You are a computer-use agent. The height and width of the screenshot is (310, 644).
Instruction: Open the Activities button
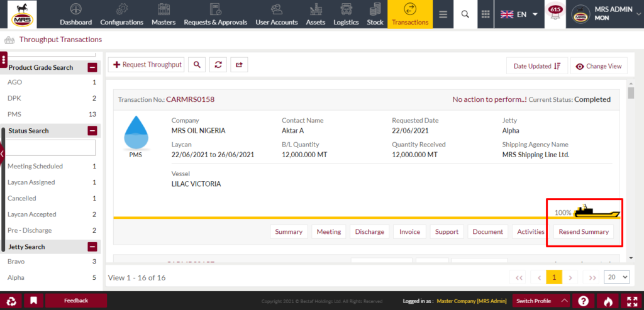pos(531,231)
